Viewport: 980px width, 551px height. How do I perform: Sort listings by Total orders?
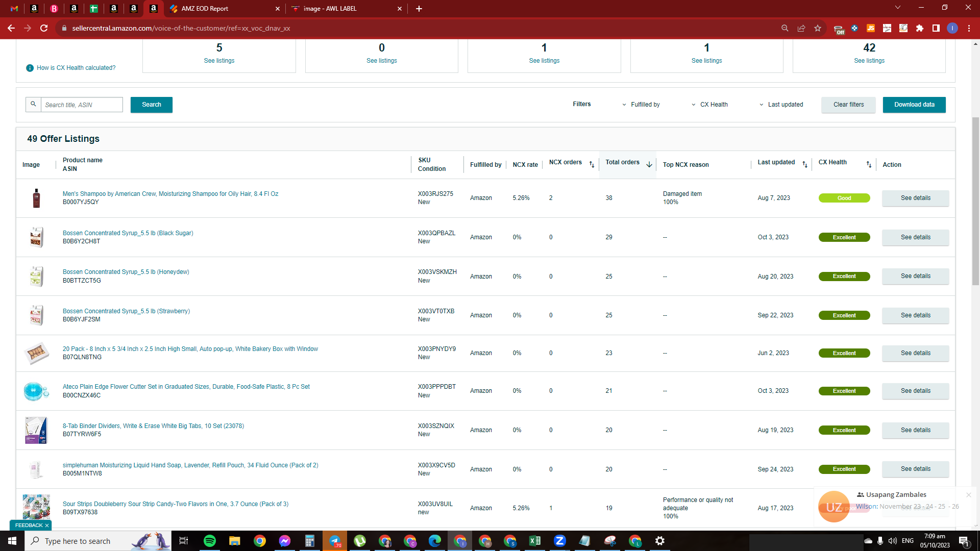(x=649, y=164)
